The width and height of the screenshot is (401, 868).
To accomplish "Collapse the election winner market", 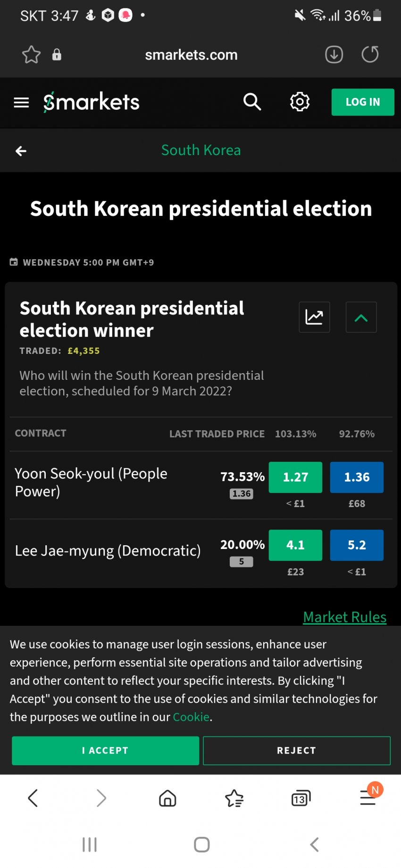I will coord(361,317).
